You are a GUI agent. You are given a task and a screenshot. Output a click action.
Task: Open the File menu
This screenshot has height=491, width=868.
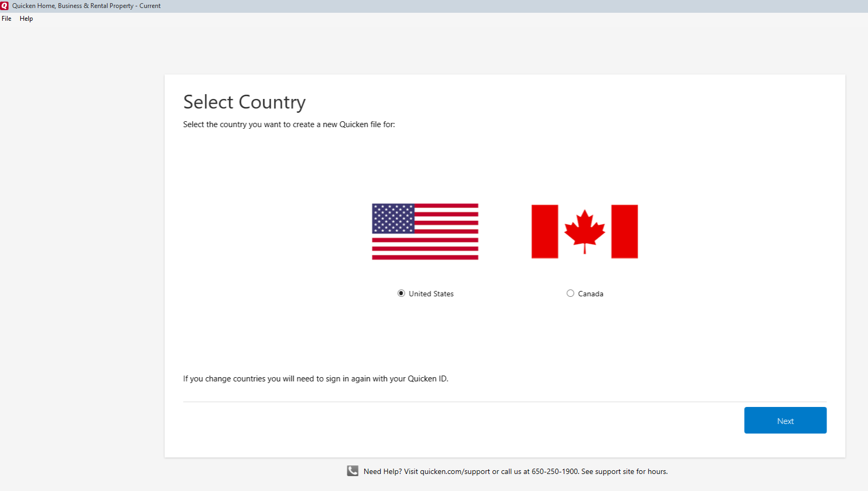point(6,19)
